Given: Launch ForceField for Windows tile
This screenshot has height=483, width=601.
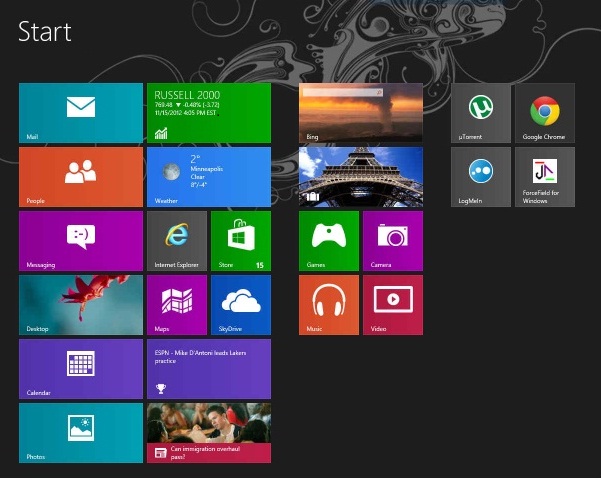Looking at the screenshot, I should [x=545, y=177].
